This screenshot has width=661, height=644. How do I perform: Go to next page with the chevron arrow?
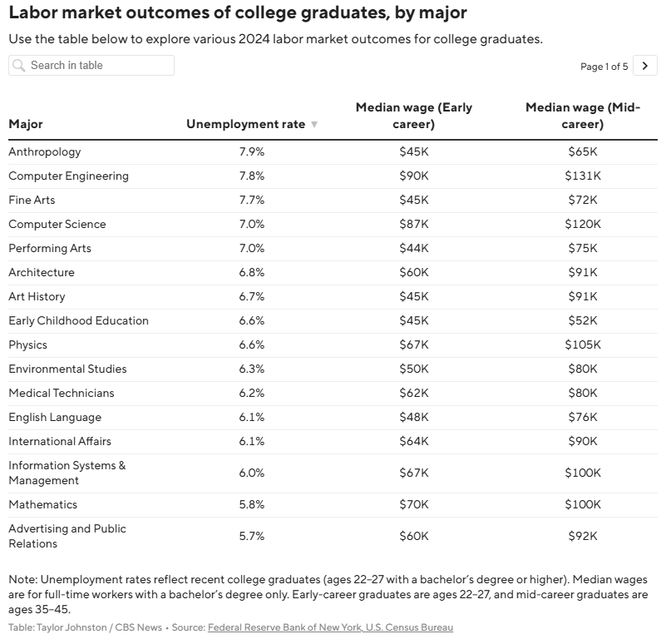(644, 66)
